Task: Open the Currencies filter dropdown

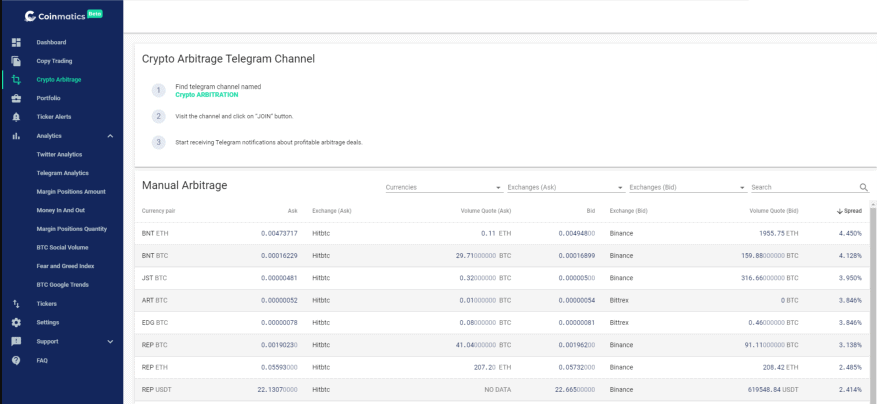Action: [x=444, y=187]
